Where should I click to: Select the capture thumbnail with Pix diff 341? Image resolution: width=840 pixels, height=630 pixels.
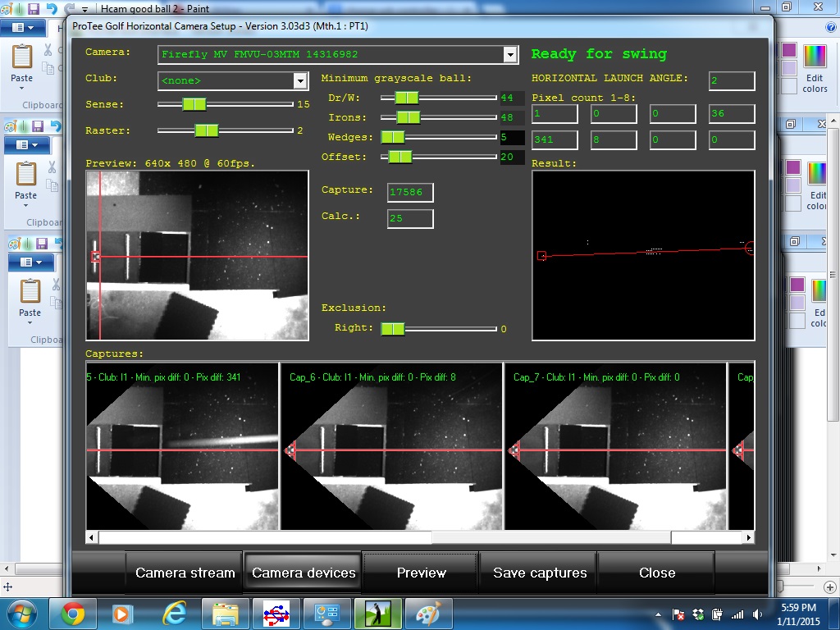click(183, 445)
